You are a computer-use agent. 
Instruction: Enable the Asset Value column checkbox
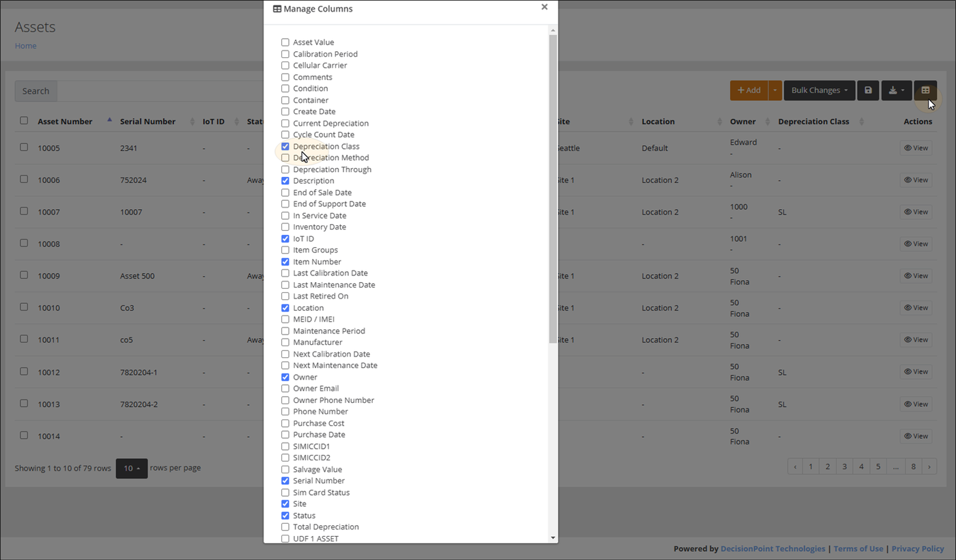(x=285, y=42)
